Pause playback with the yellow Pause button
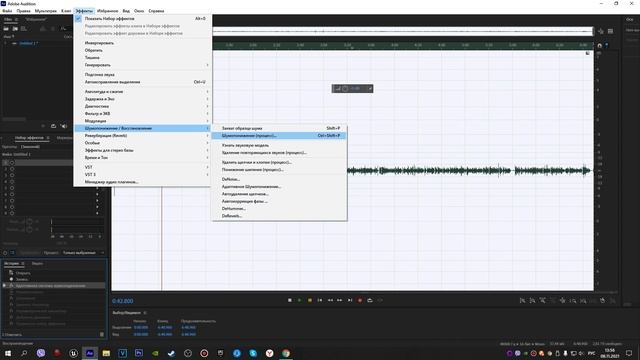This screenshot has height=360, width=640. tap(310, 300)
